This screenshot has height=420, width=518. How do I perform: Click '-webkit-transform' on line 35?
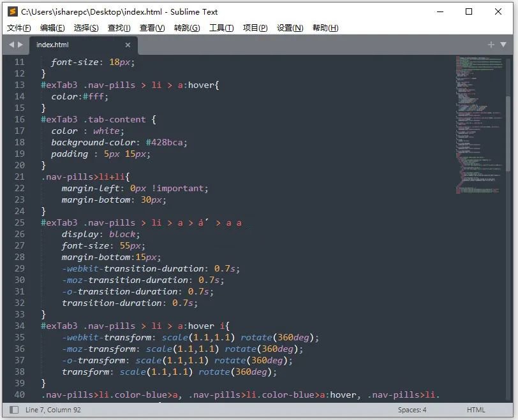click(107, 338)
